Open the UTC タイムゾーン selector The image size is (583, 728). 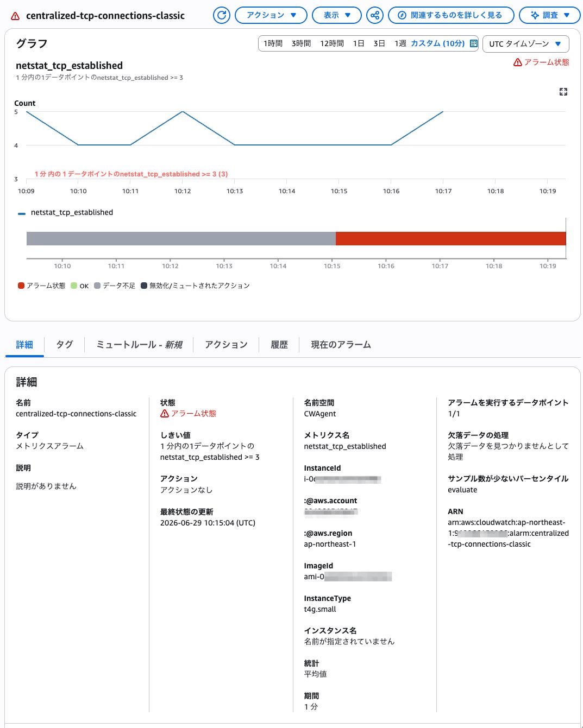click(525, 43)
